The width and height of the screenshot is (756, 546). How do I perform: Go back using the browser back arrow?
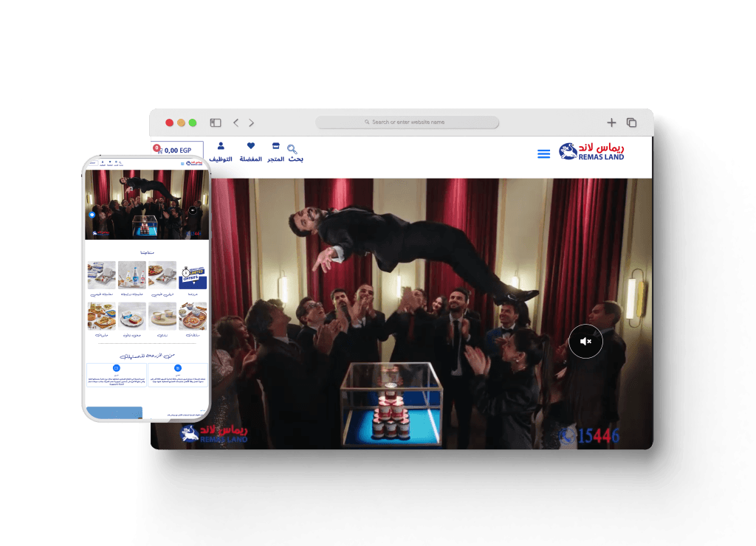click(x=236, y=122)
